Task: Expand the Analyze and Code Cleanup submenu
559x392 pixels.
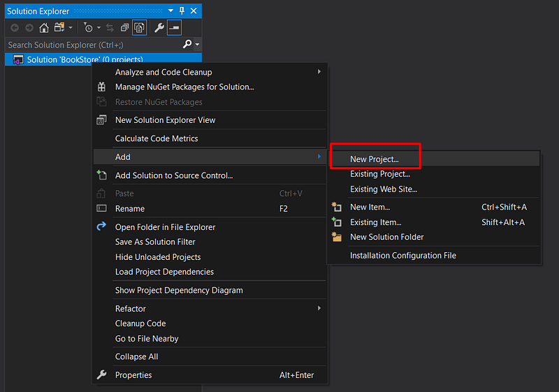Action: click(x=210, y=72)
